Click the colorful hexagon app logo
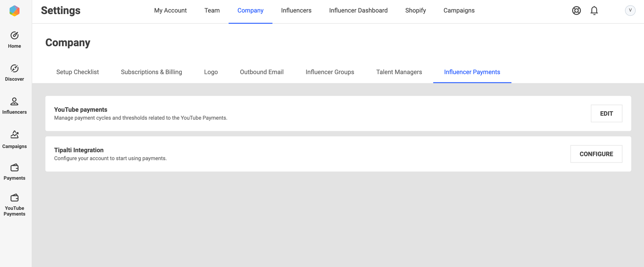Image resolution: width=644 pixels, height=267 pixels. [14, 11]
